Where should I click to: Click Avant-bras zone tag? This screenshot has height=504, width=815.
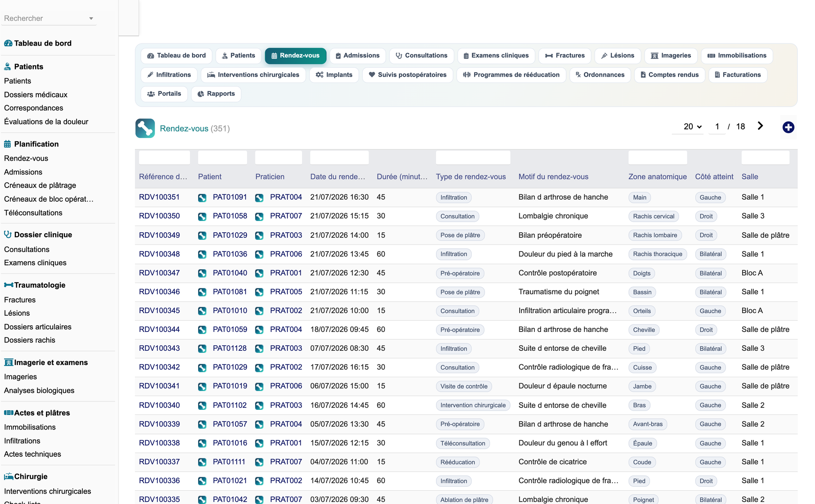(647, 424)
